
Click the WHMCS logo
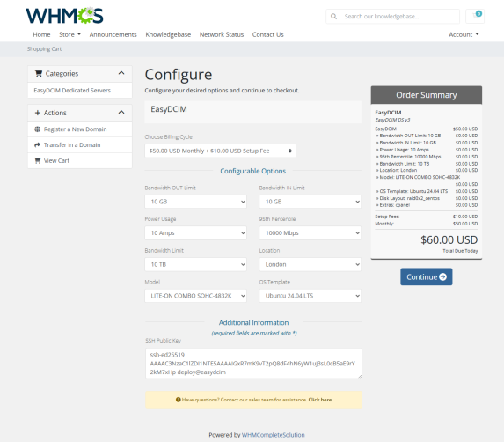point(64,16)
